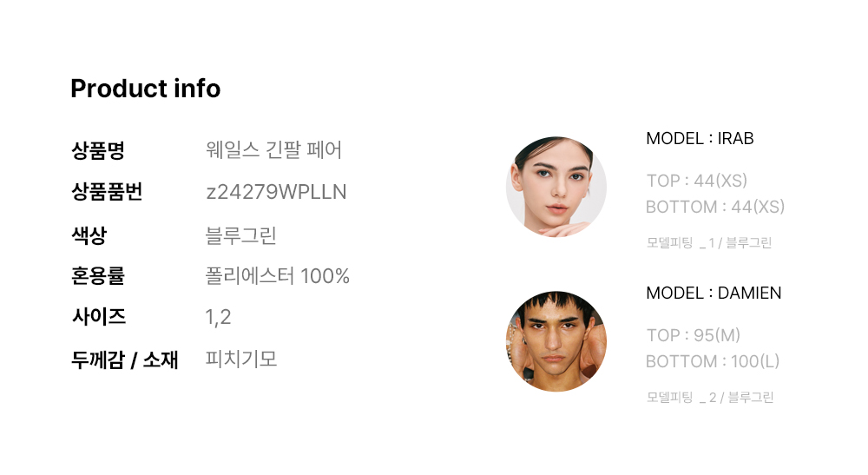This screenshot has height=475, width=868.
Task: Select the product name '웨일스 긴팔 페어'
Action: pos(273,150)
